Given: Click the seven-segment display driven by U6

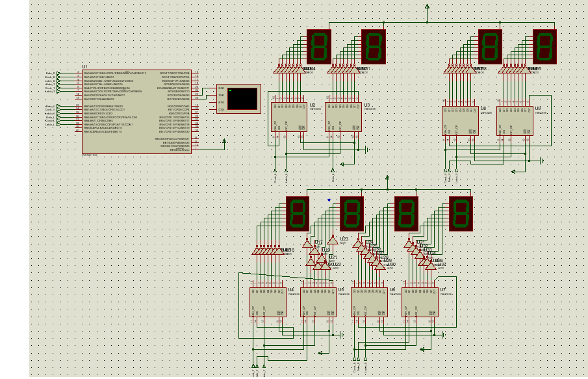Looking at the screenshot, I should [406, 213].
